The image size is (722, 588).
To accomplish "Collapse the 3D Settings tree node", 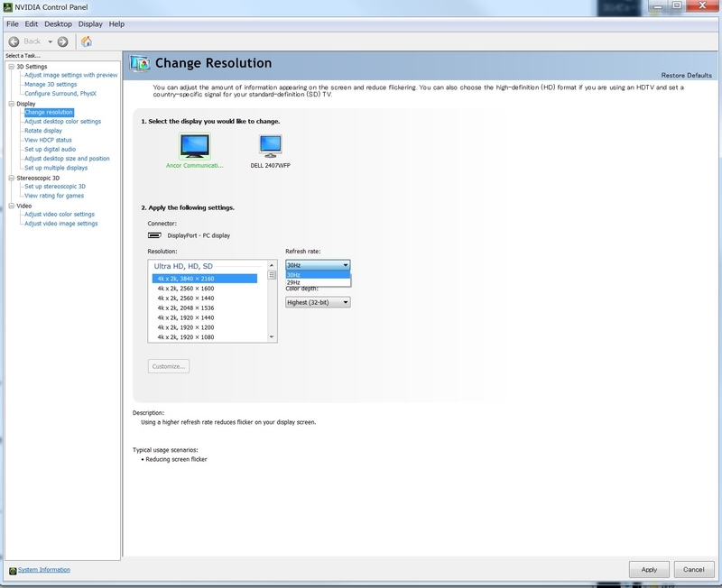I will pos(12,66).
